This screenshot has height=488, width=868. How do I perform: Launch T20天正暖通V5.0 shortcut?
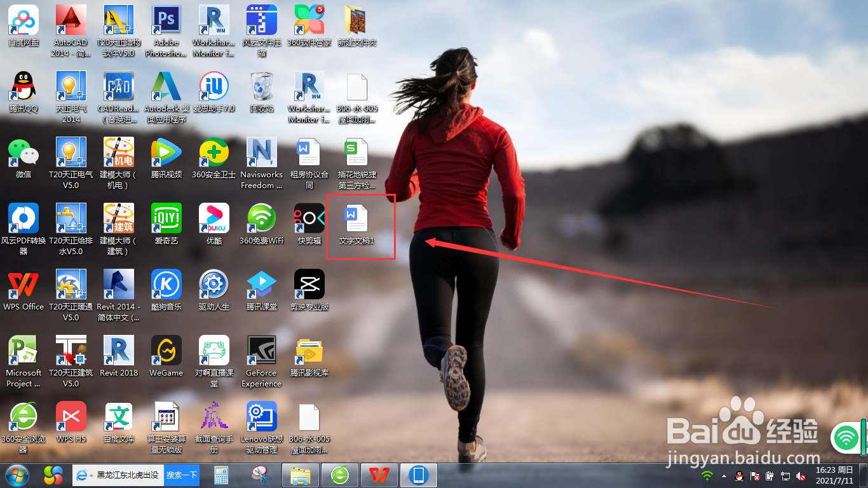71,295
